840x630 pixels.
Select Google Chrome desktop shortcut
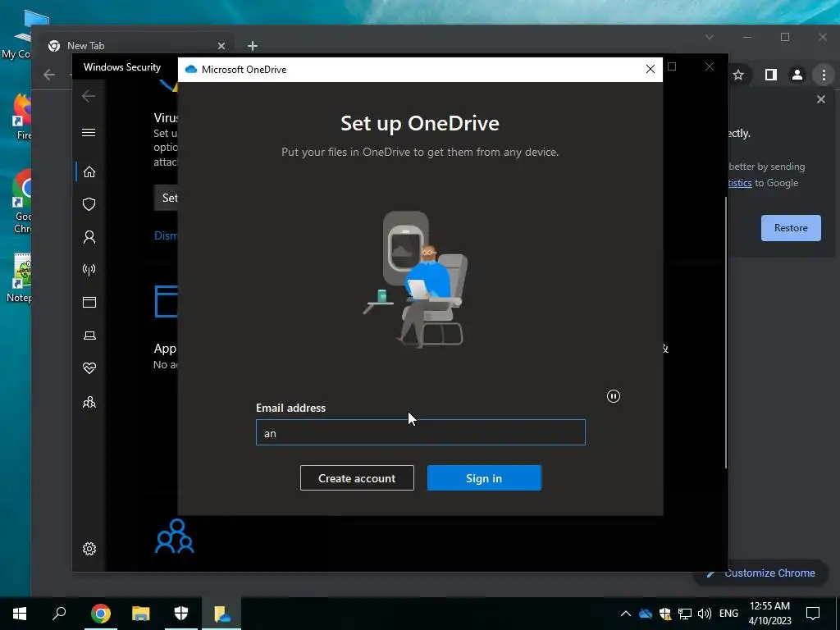pos(22,203)
